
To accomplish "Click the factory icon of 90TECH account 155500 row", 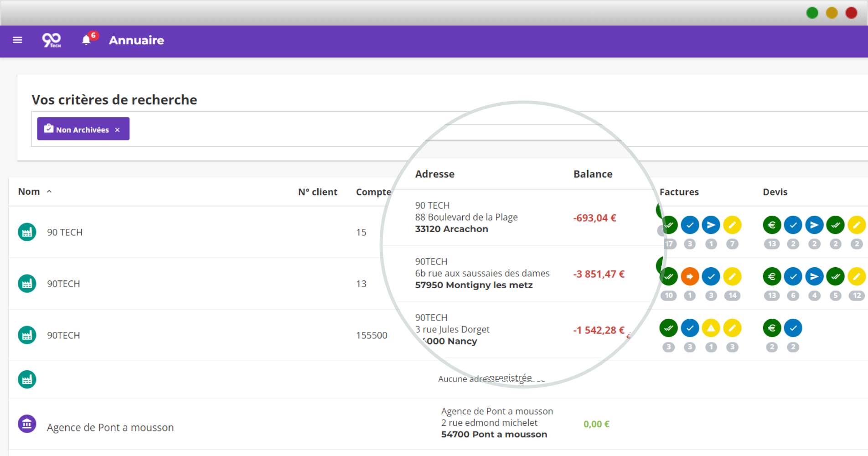I will 27,335.
